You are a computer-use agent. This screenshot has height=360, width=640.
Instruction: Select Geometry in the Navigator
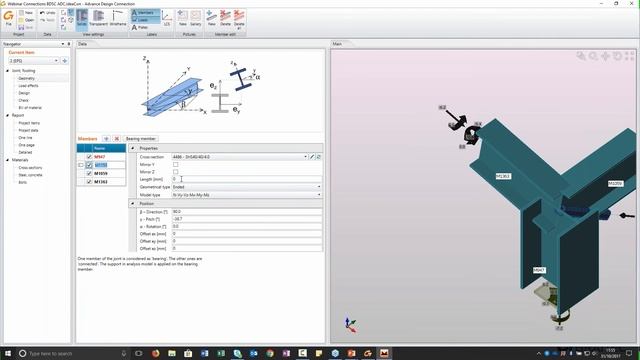pos(27,78)
